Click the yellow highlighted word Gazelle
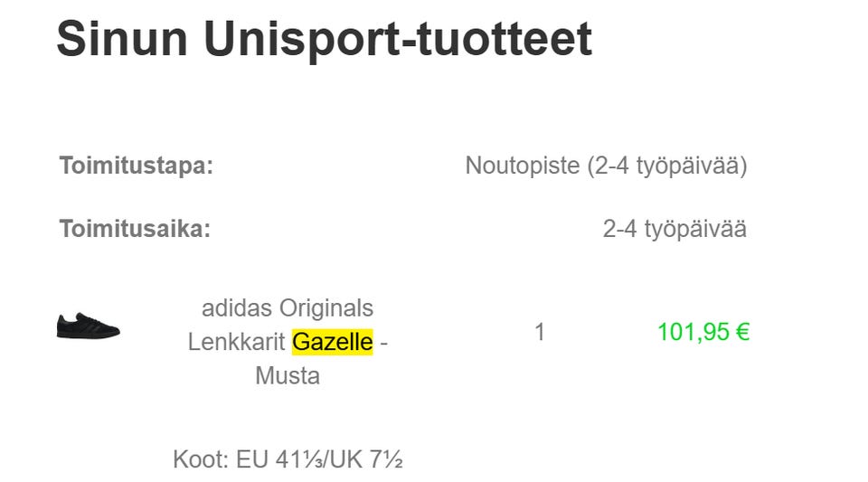The image size is (868, 482). [332, 342]
